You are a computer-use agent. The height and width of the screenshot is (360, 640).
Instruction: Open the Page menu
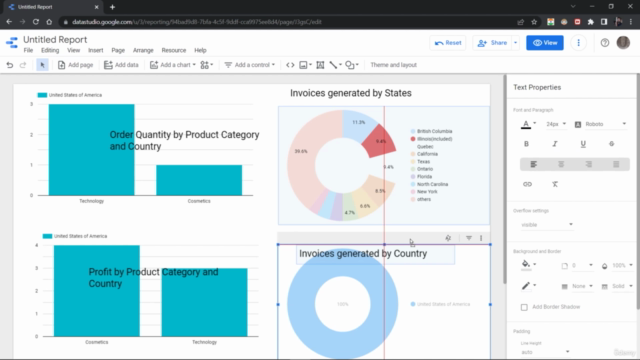pyautogui.click(x=118, y=50)
